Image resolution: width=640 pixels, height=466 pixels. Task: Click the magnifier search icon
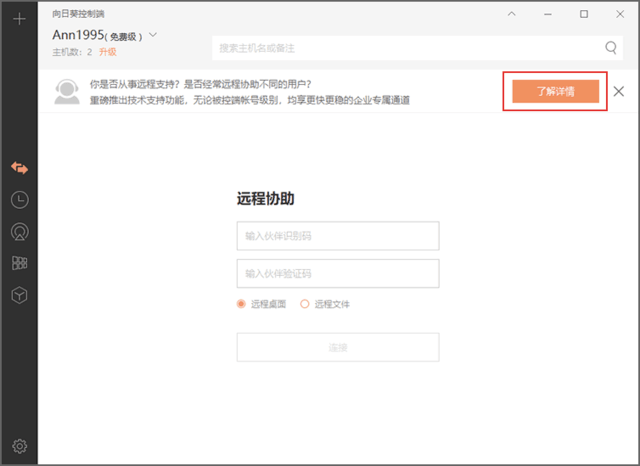click(x=611, y=47)
